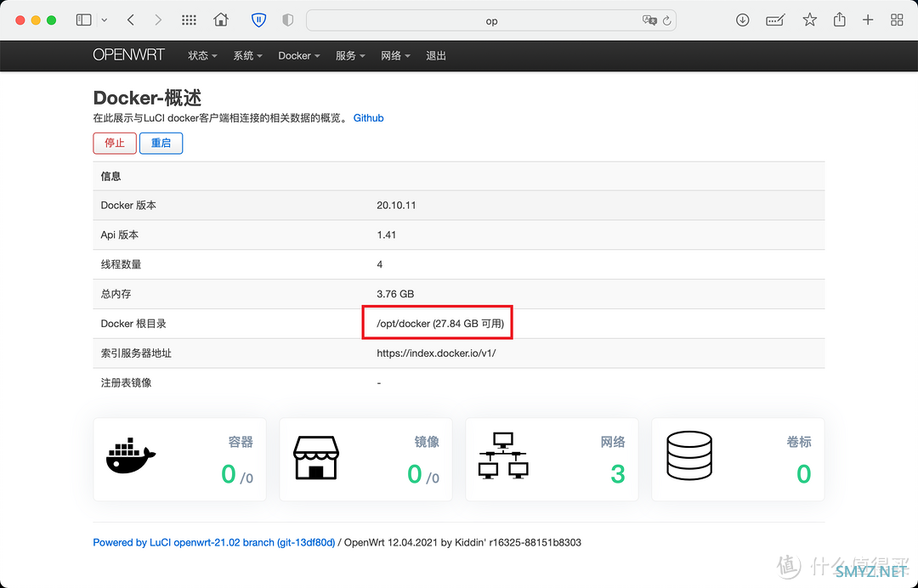This screenshot has width=918, height=588.
Task: Click the Docker whale containers icon
Action: point(131,456)
